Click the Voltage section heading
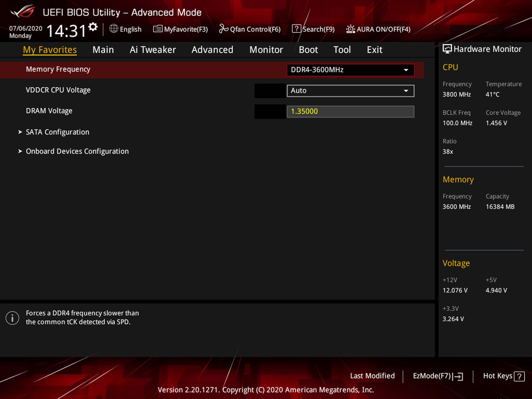Image resolution: width=532 pixels, height=399 pixels. point(456,263)
